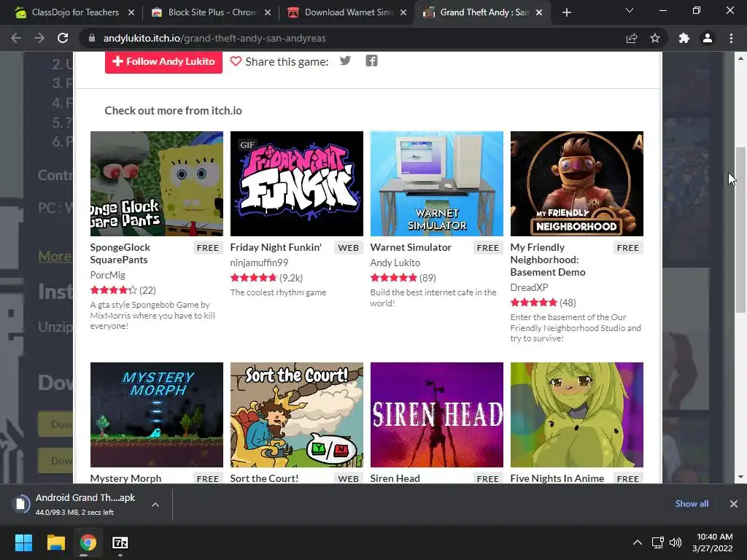Click the Follow Andy Lukito button

click(163, 61)
